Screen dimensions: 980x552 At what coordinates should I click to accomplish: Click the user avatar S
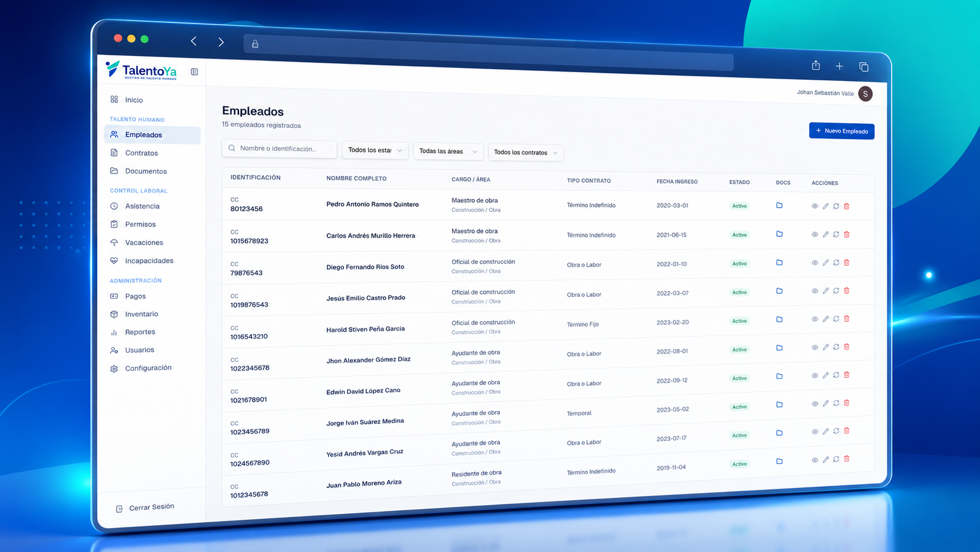(865, 94)
